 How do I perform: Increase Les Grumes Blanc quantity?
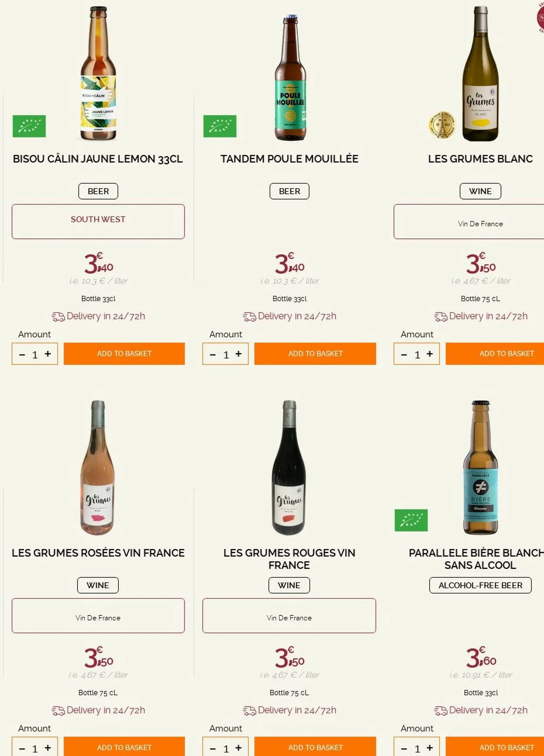[430, 354]
